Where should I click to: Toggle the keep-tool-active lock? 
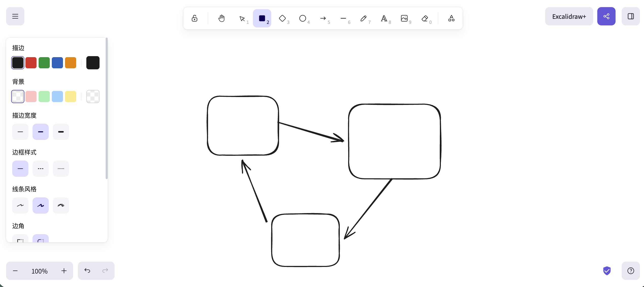tap(195, 18)
